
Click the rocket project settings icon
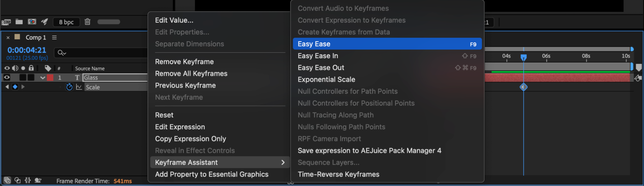pyautogui.click(x=44, y=22)
